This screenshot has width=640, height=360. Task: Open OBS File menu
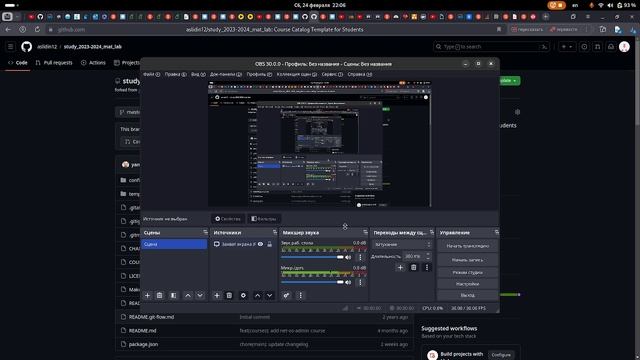(x=151, y=74)
